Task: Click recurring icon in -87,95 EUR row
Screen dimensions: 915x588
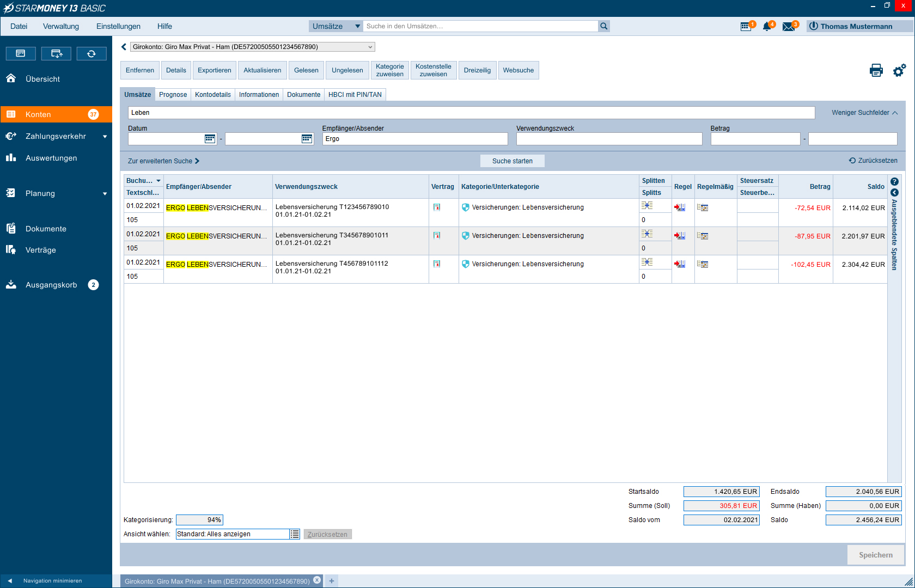Action: click(703, 236)
